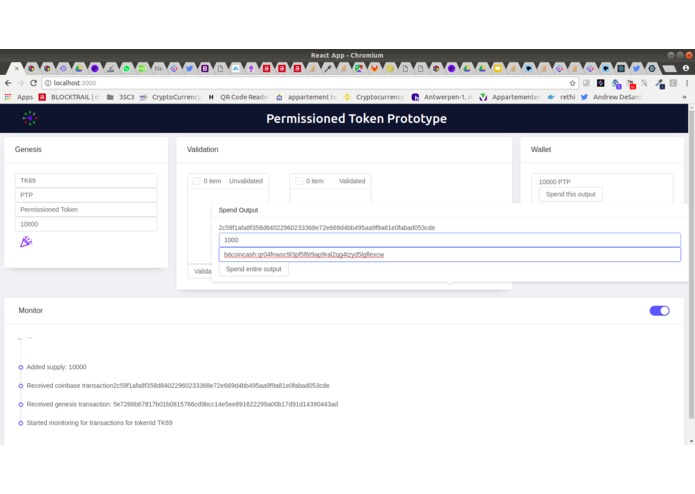The height and width of the screenshot is (494, 695).
Task: Bookmark this page with the star icon
Action: click(572, 83)
